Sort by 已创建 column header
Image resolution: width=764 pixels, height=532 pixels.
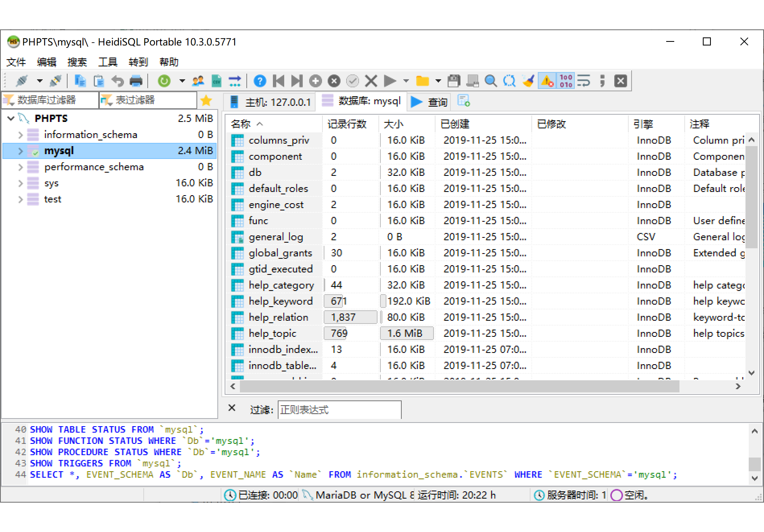pos(483,124)
